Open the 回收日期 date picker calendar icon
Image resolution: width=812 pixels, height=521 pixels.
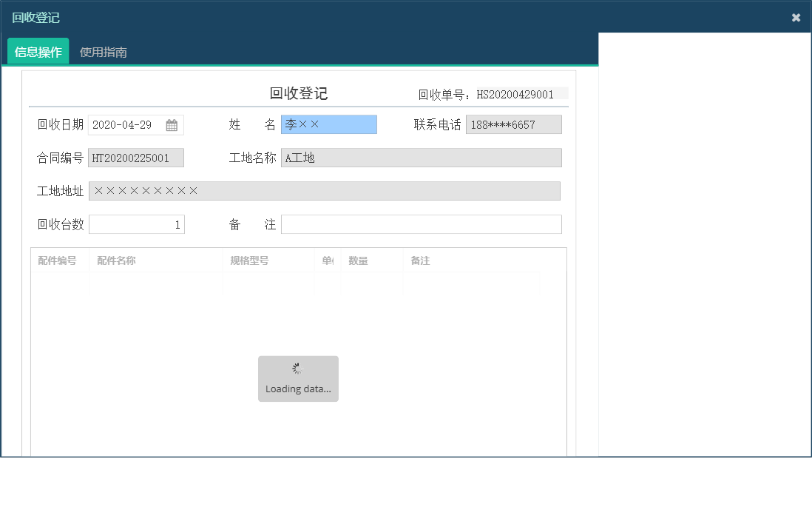click(x=172, y=124)
